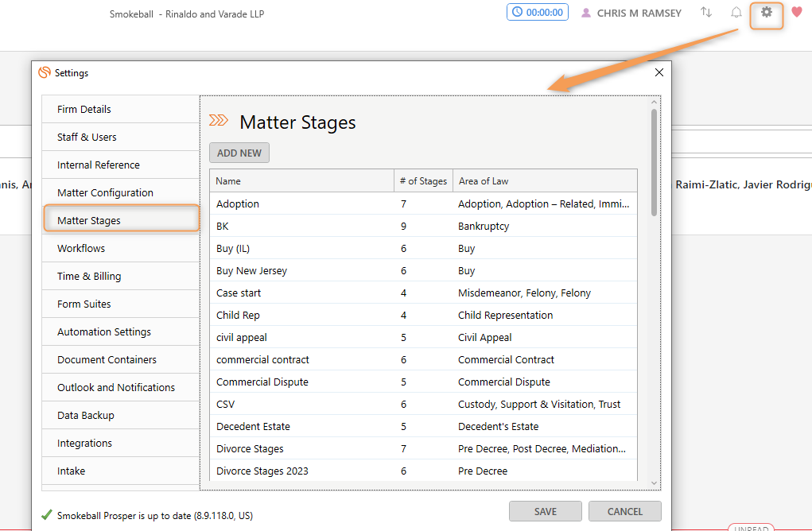This screenshot has height=531, width=812.
Task: Select Matter Stages in the sidebar
Action: (x=122, y=220)
